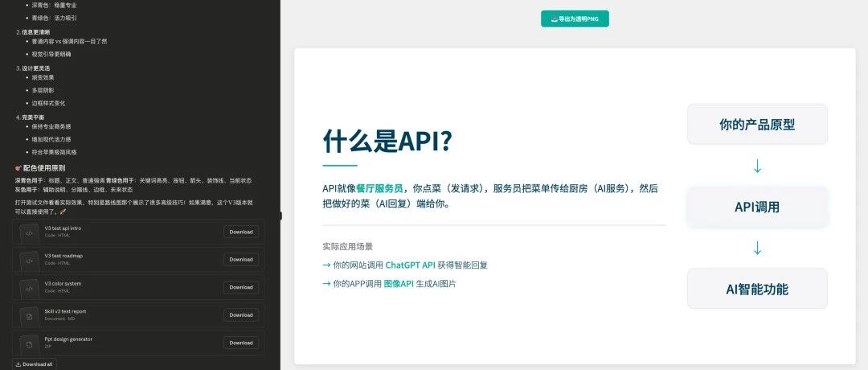
Task: Click the Download all button
Action: click(x=35, y=364)
